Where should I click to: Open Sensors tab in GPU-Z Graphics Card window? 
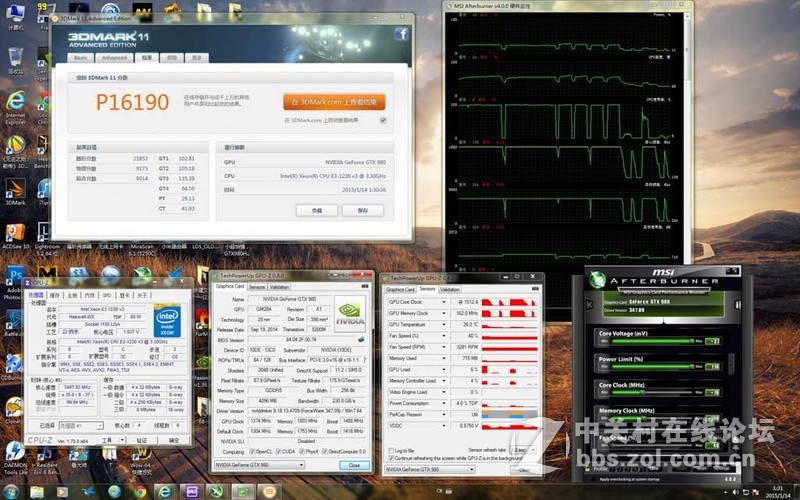coord(257,287)
